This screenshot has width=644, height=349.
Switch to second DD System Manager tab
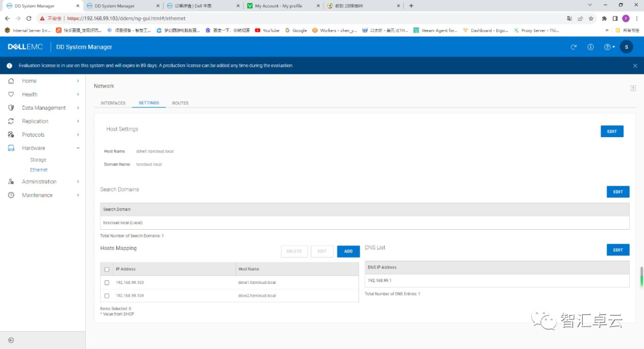(122, 6)
